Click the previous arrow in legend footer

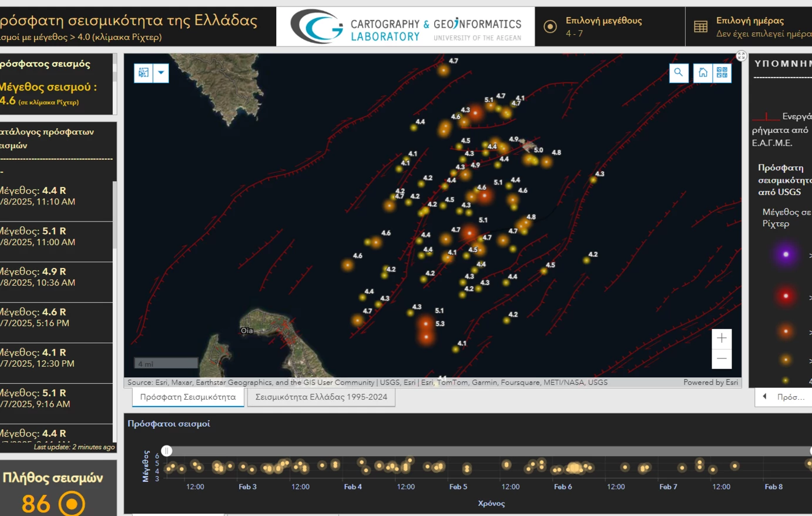pyautogui.click(x=764, y=397)
